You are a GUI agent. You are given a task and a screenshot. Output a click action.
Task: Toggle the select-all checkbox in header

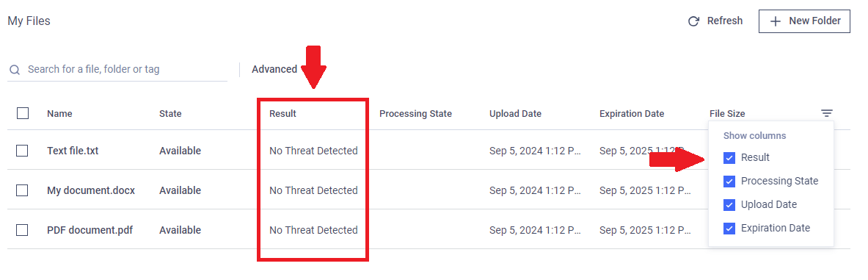[23, 114]
